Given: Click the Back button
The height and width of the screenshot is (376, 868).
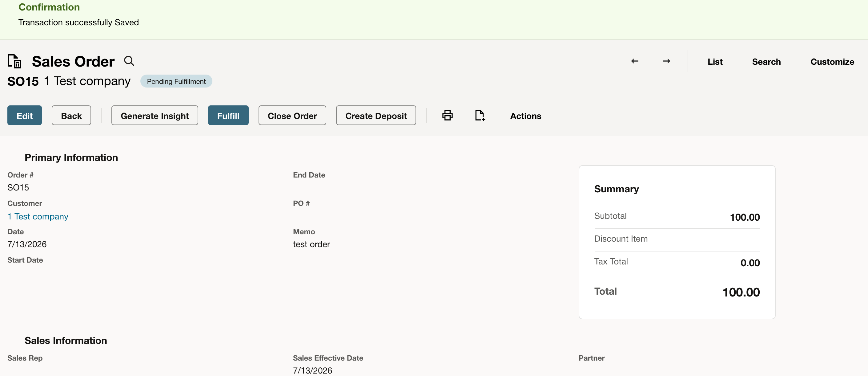Looking at the screenshot, I should click(x=71, y=116).
